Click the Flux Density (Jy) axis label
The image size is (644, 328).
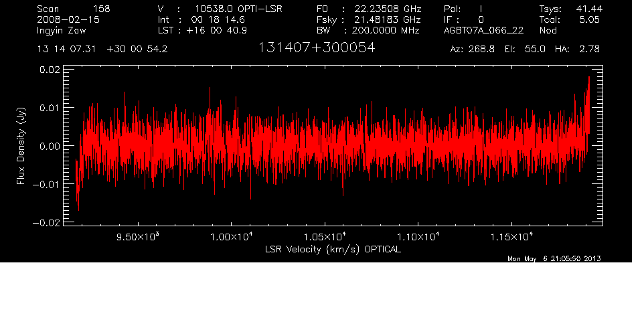point(21,146)
